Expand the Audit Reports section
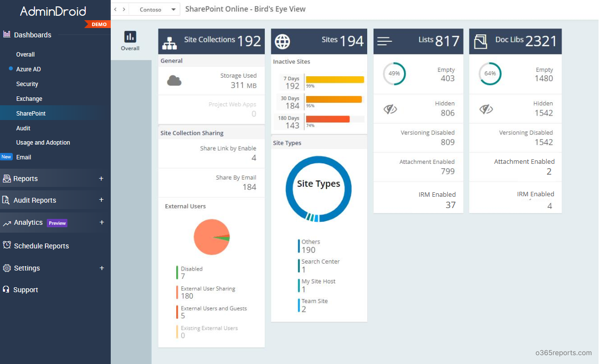The image size is (599, 364). [101, 200]
